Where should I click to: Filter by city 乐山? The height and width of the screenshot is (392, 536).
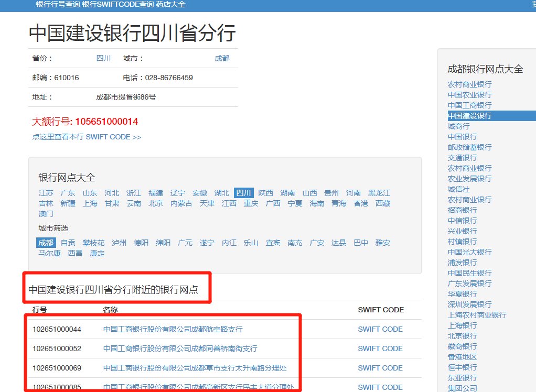251,243
